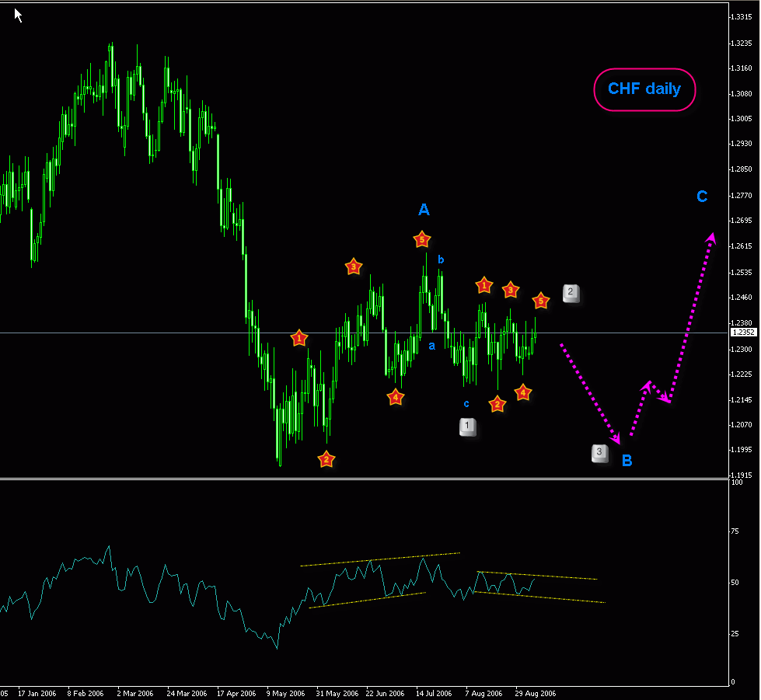Click the gray numbered box '1'
The width and height of the screenshot is (761, 700).
(467, 427)
